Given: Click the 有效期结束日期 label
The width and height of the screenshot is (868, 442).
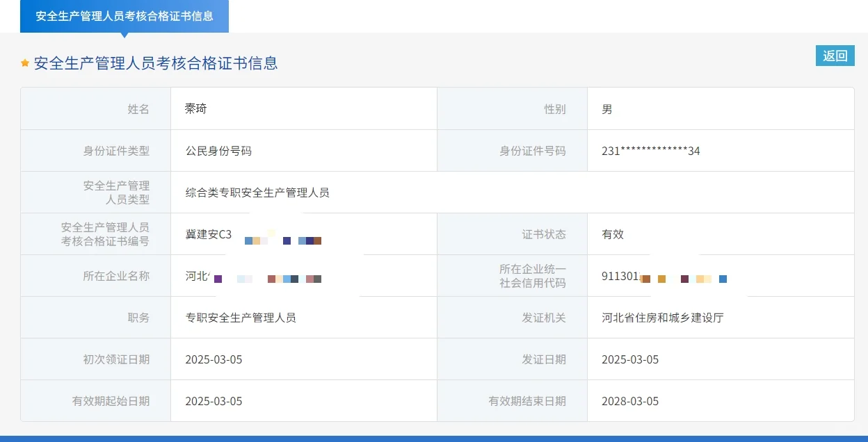Looking at the screenshot, I should click(527, 401).
